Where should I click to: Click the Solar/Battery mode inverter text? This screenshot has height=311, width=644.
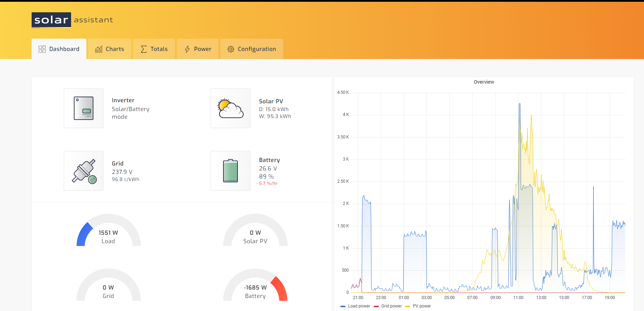point(130,113)
